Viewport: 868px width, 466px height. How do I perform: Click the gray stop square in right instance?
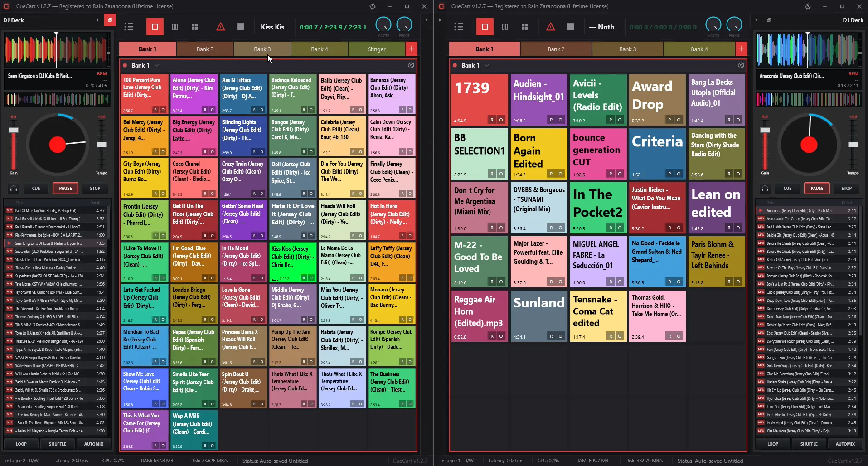(571, 27)
